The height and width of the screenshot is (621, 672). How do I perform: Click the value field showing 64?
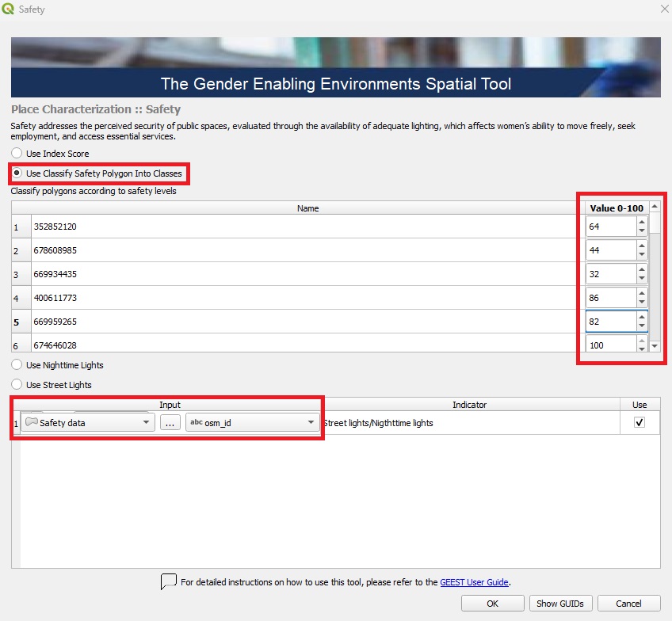click(x=611, y=226)
